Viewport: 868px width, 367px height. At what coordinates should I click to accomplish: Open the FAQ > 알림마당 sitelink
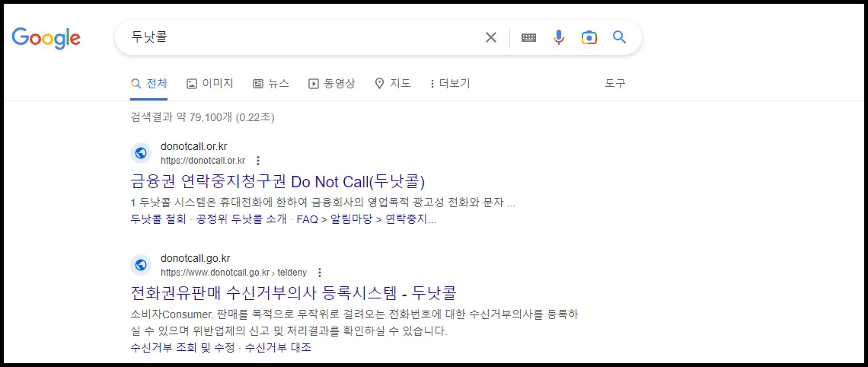pos(366,219)
